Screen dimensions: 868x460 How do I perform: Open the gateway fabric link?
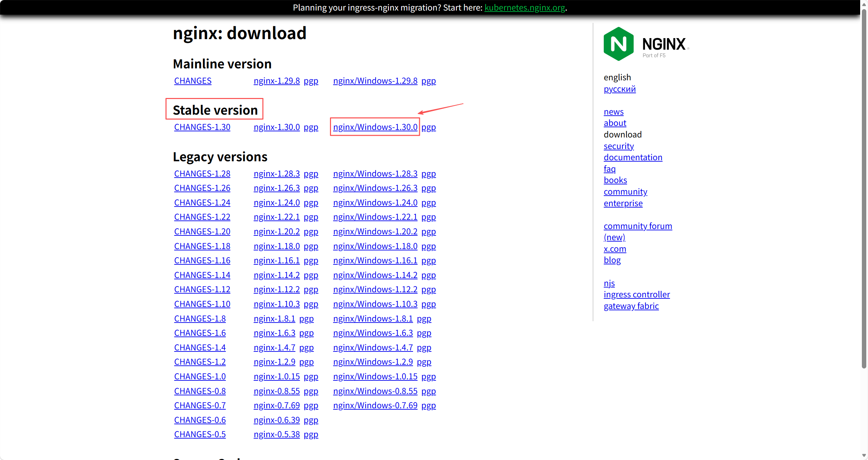[x=631, y=306]
